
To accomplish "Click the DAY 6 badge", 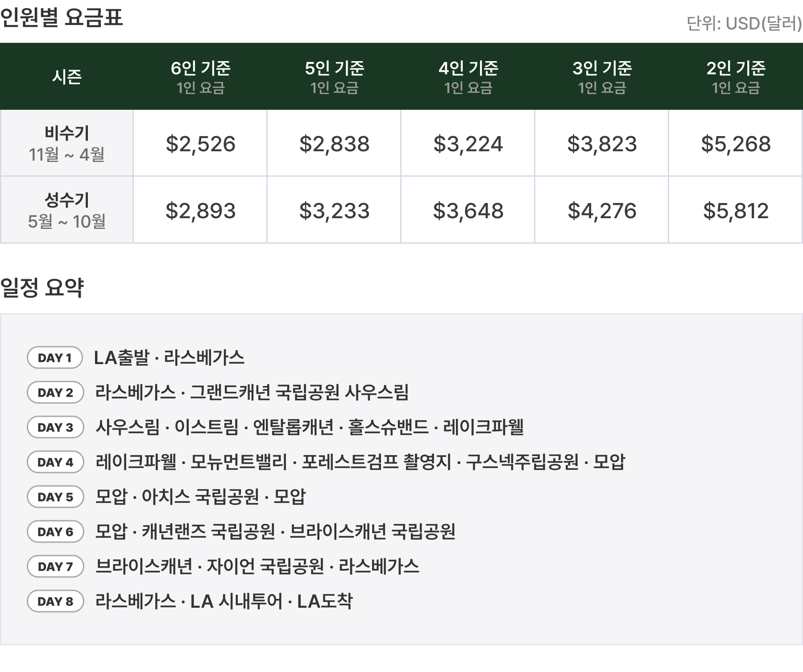I will coord(55,532).
